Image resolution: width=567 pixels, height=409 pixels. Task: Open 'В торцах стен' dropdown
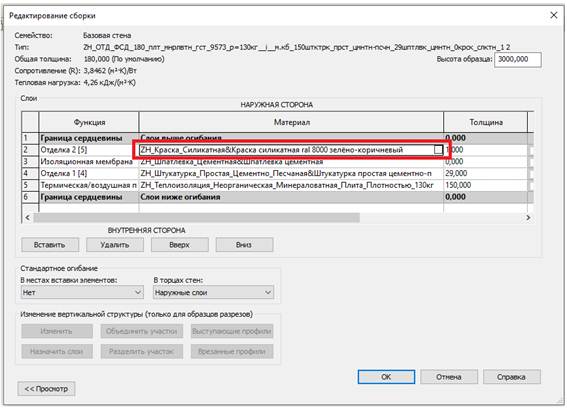coord(213,292)
